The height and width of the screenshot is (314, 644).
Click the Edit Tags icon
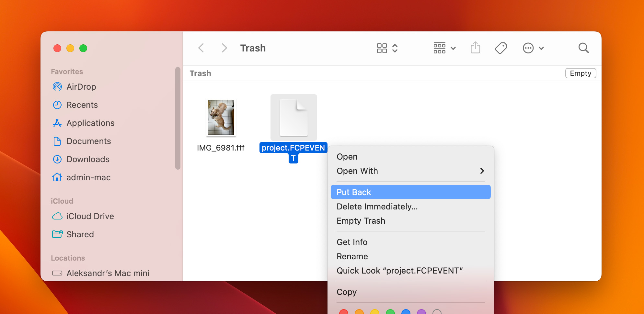tap(501, 48)
